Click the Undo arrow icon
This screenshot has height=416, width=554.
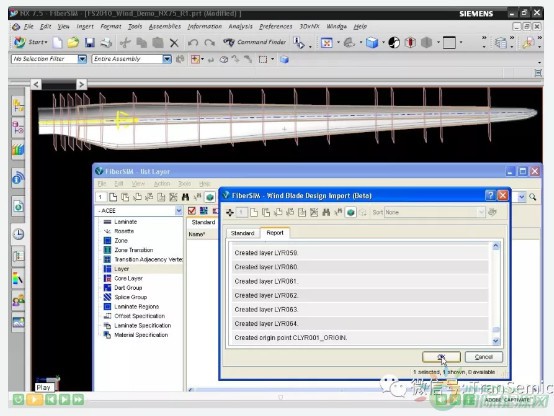[x=193, y=43]
